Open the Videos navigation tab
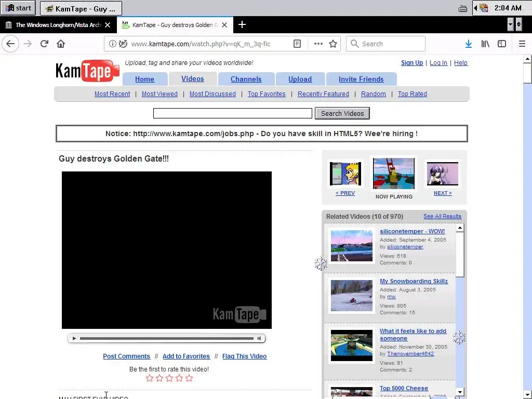This screenshot has width=532, height=399. (192, 79)
